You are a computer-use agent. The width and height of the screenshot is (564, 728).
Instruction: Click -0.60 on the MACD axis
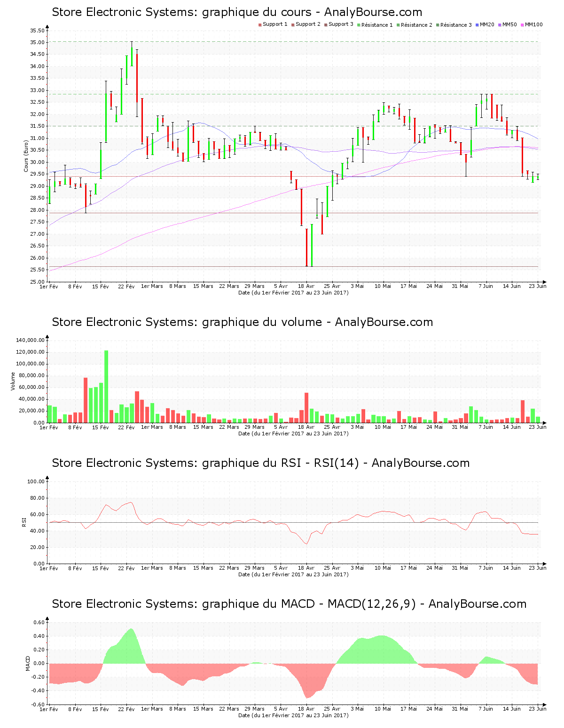pyautogui.click(x=39, y=704)
